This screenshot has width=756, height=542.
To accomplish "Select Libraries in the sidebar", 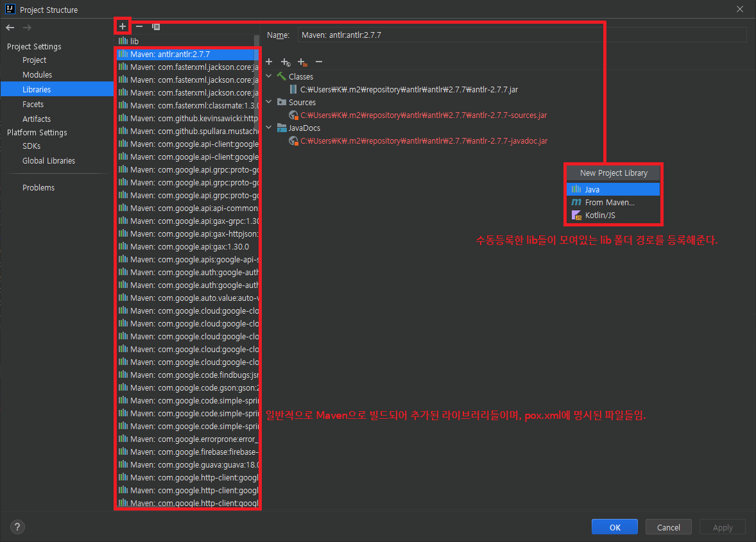I will tap(57, 89).
